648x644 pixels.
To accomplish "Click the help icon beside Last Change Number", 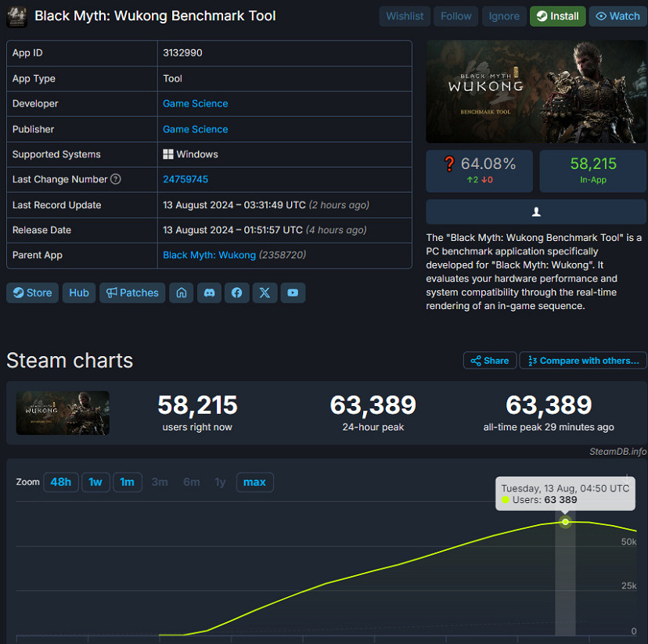I will (116, 179).
